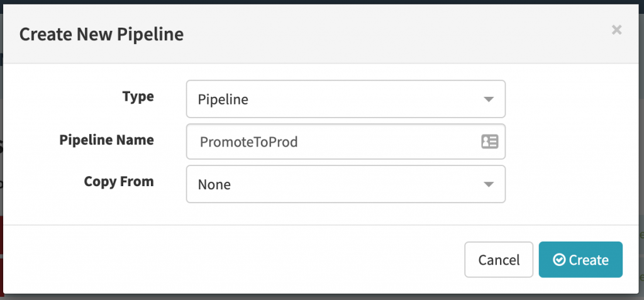Click the contact card autofill icon
This screenshot has height=300, width=644.
pyautogui.click(x=489, y=142)
